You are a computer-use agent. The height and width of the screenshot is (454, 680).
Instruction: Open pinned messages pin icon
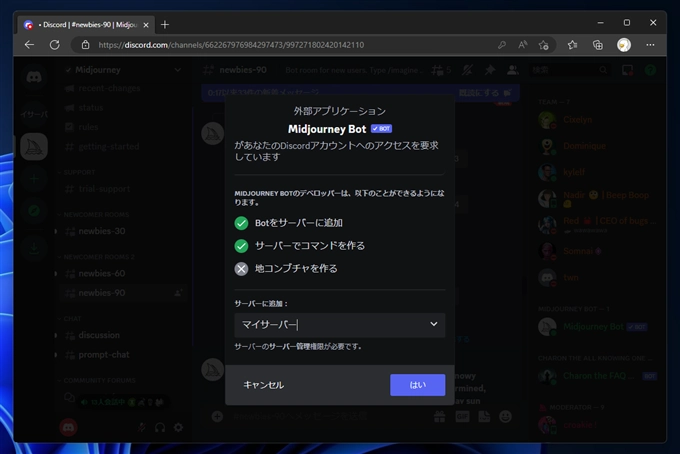point(490,70)
